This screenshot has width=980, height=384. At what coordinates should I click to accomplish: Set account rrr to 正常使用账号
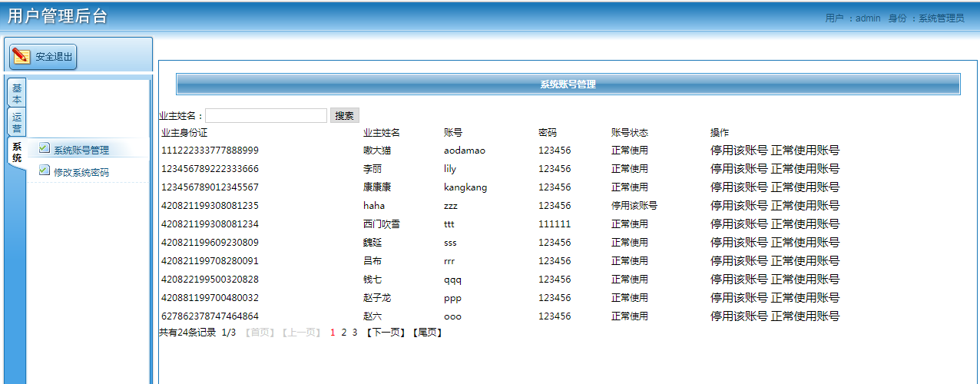click(805, 260)
